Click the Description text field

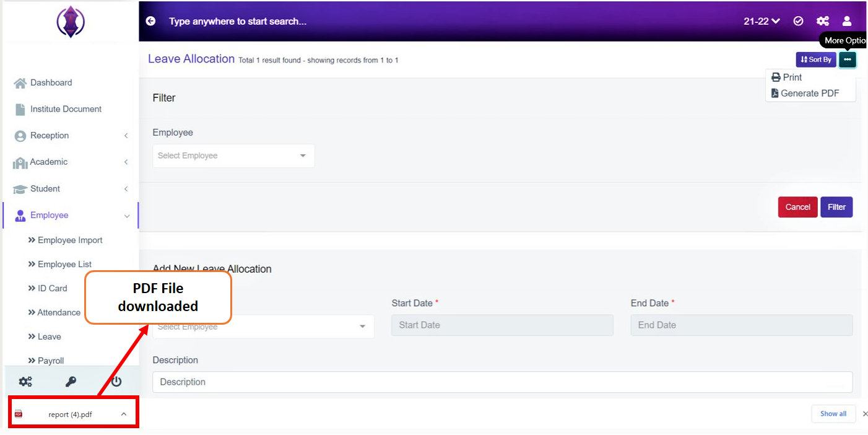coord(502,382)
